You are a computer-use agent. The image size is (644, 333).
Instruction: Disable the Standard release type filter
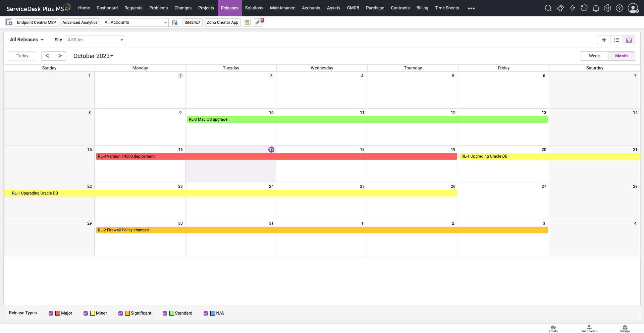[x=165, y=313]
